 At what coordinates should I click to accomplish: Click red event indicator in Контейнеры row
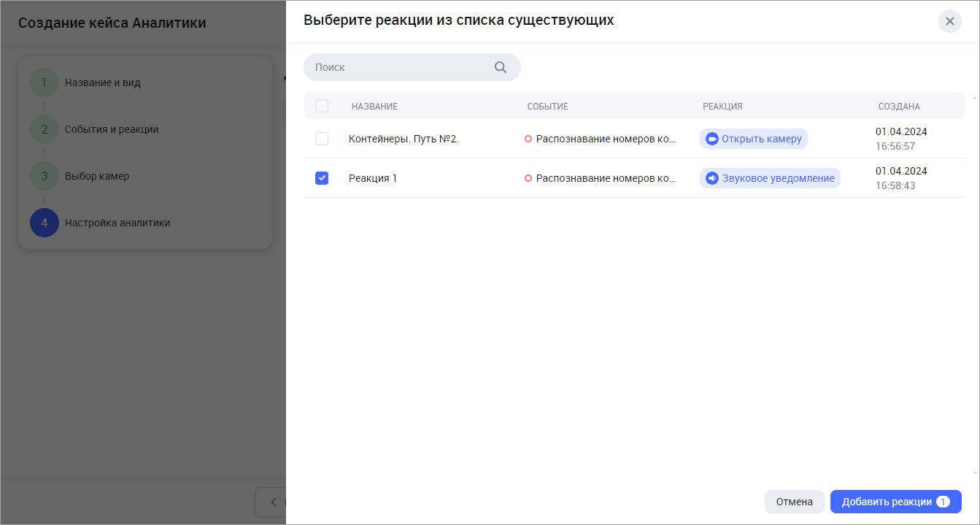click(x=528, y=139)
